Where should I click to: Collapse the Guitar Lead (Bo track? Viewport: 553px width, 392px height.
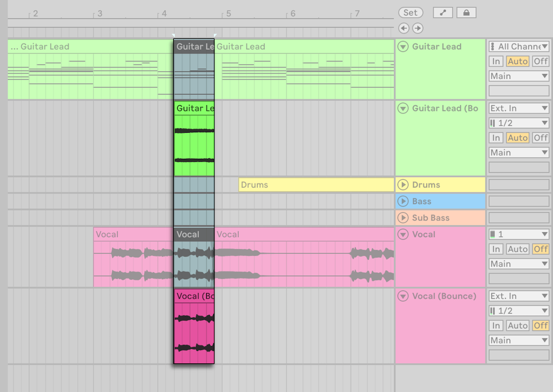point(403,108)
